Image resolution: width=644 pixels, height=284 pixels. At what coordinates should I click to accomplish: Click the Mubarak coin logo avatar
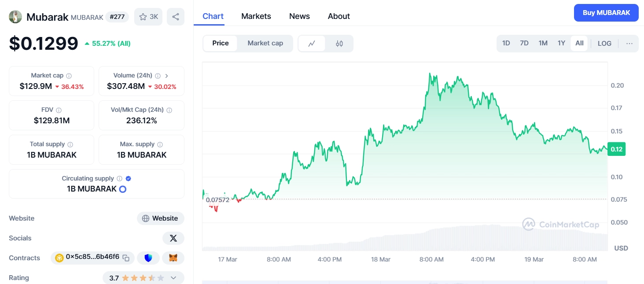point(15,17)
